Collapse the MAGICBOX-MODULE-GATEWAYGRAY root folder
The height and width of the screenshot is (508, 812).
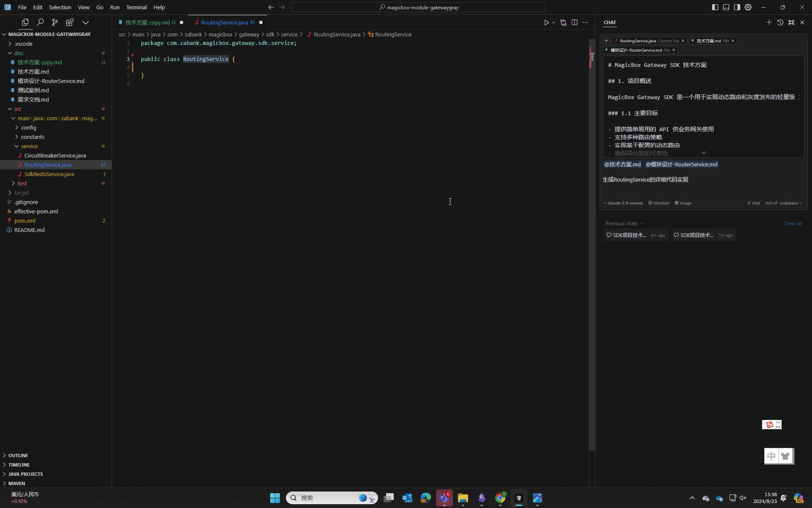49,34
